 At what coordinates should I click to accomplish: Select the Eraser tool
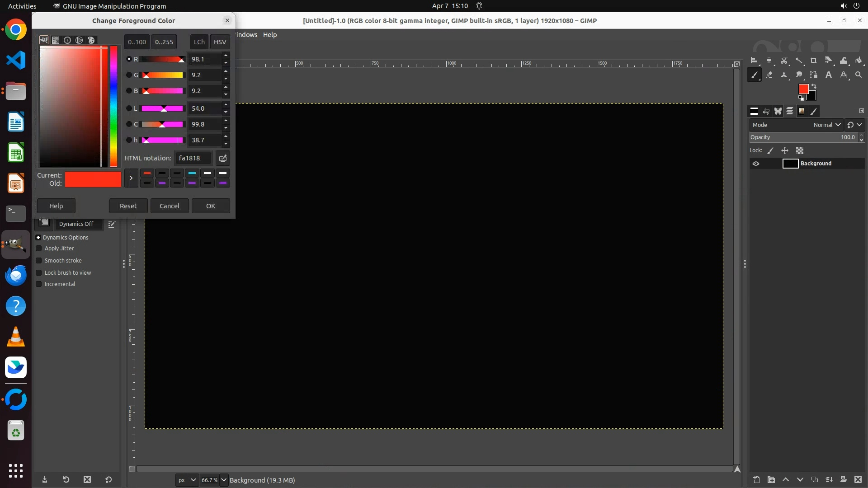(x=769, y=75)
